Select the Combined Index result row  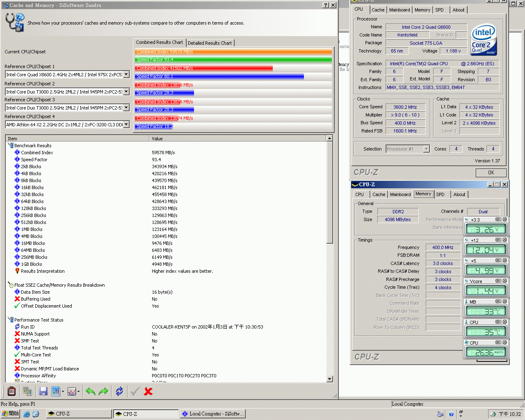point(166,153)
